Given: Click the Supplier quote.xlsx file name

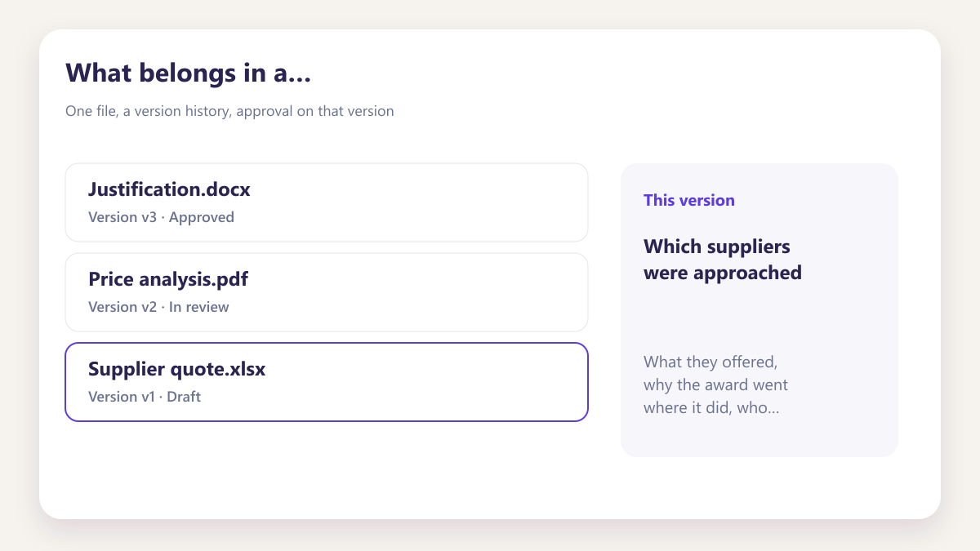Looking at the screenshot, I should coord(177,369).
